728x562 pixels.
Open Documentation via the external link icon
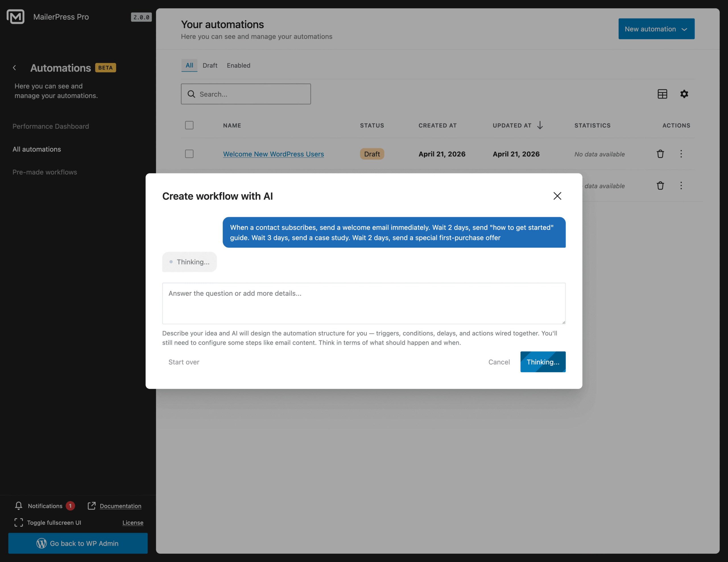[91, 506]
